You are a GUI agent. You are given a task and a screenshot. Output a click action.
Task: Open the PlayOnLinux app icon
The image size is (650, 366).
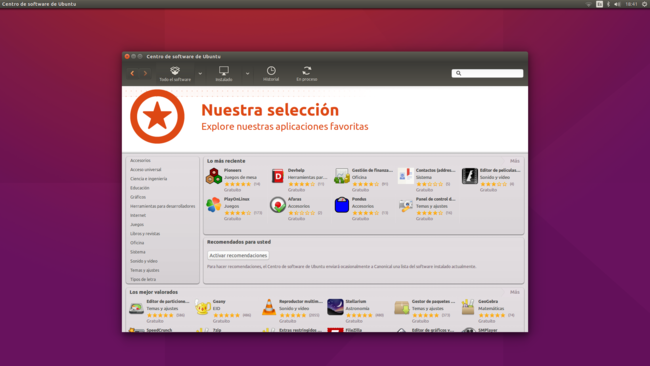click(x=214, y=205)
